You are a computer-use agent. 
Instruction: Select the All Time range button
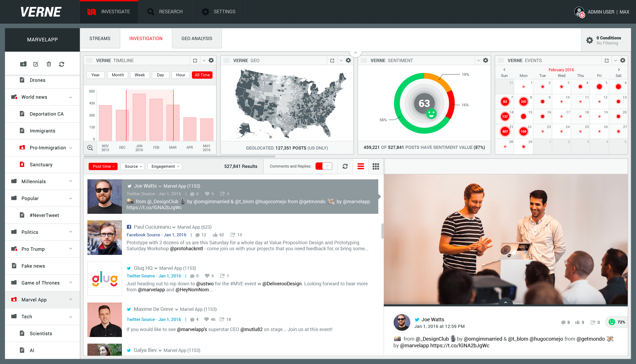click(x=202, y=75)
